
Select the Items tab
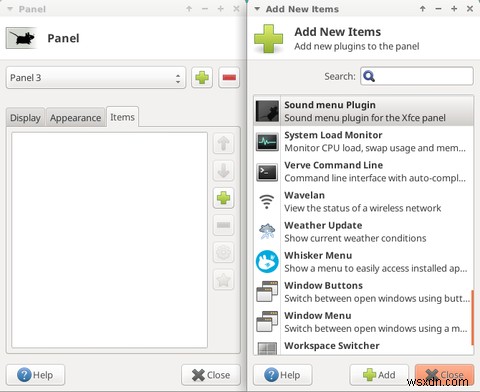122,117
